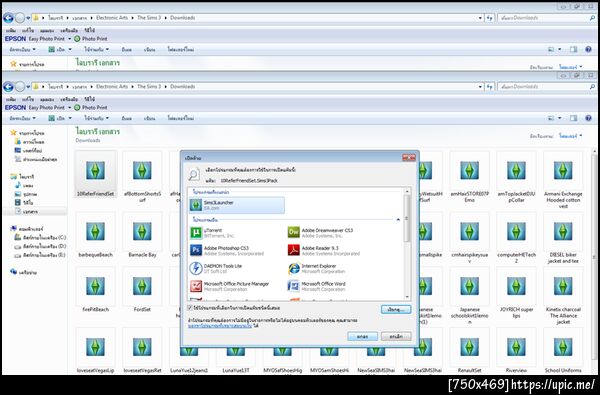Choose DAEMON Tools Lite in the dialog
600x395 pixels.
point(216,268)
